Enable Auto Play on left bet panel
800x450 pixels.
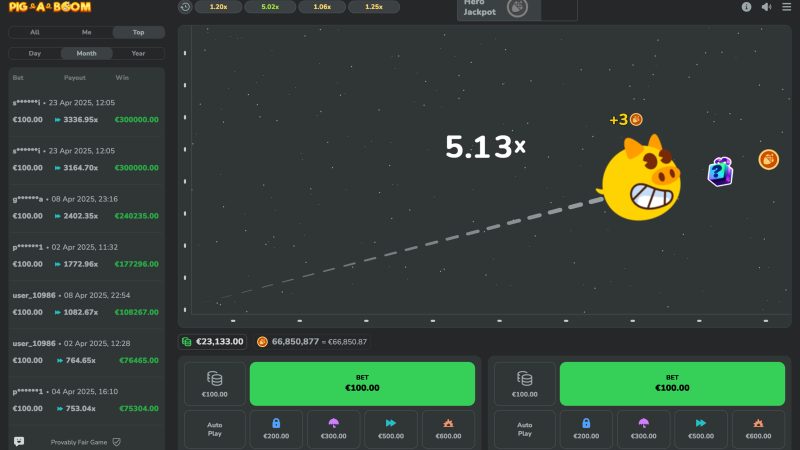click(214, 429)
